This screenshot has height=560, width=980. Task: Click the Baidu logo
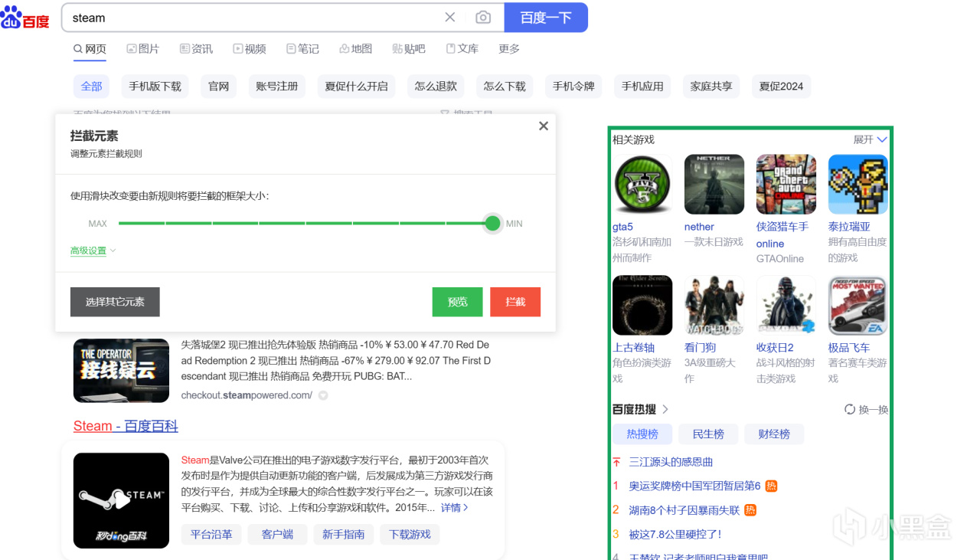coord(24,18)
